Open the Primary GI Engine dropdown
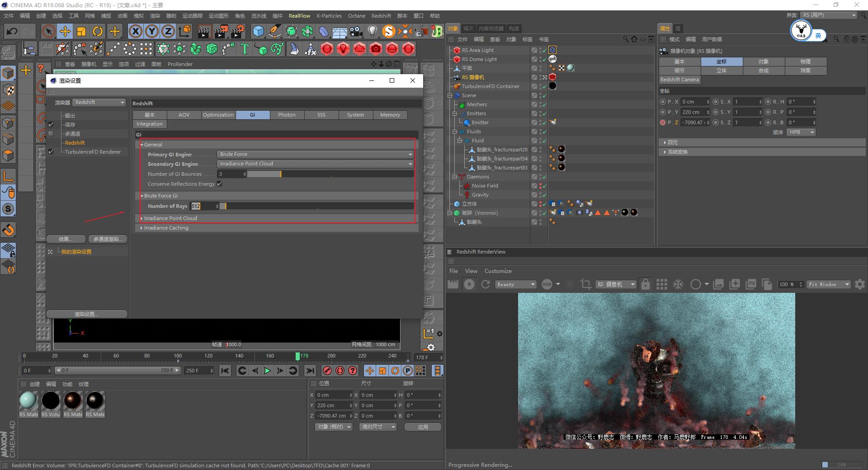This screenshot has width=868, height=470. (x=315, y=155)
